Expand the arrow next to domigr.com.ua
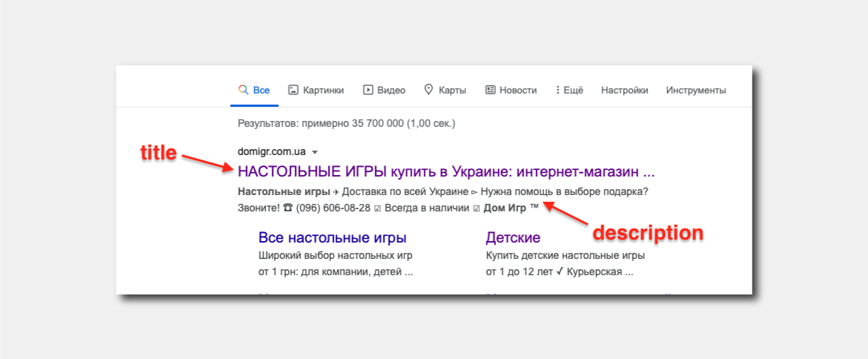The height and width of the screenshot is (359, 868). tap(315, 152)
